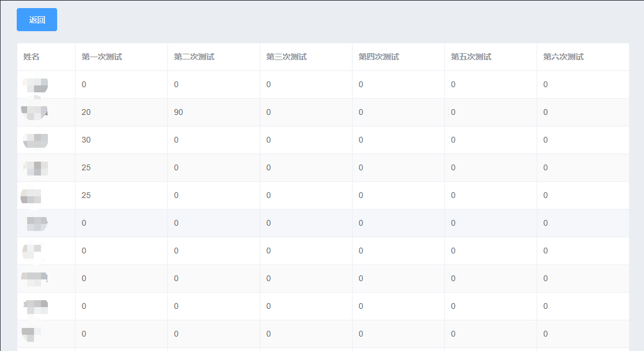Click the blue 返回 button

(37, 20)
